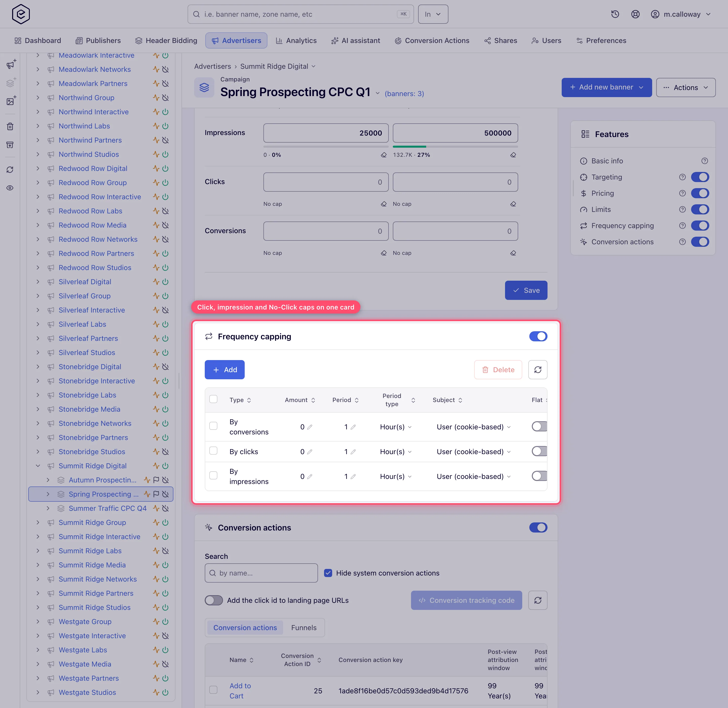728x708 pixels.
Task: Click the add banner image icon in sidebar
Action: tap(10, 101)
